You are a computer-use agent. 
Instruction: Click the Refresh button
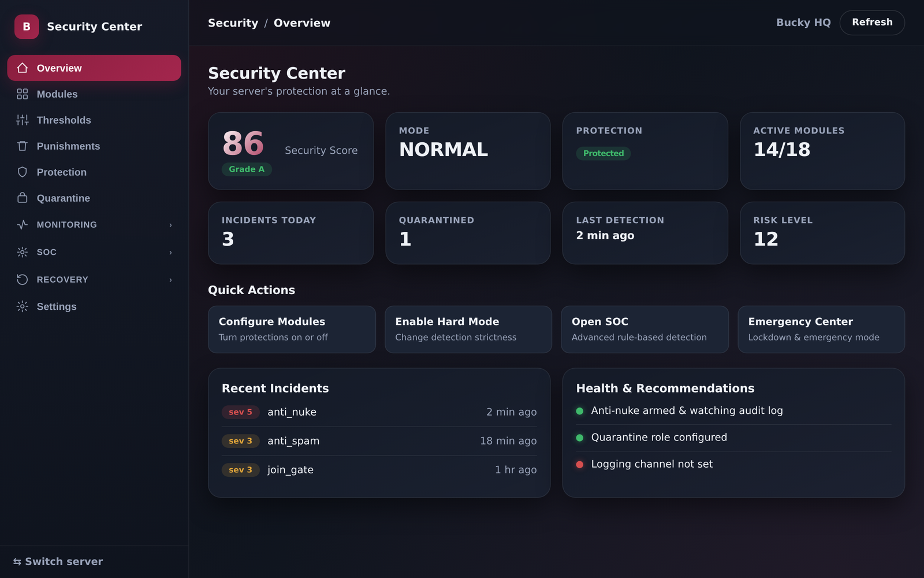(872, 23)
